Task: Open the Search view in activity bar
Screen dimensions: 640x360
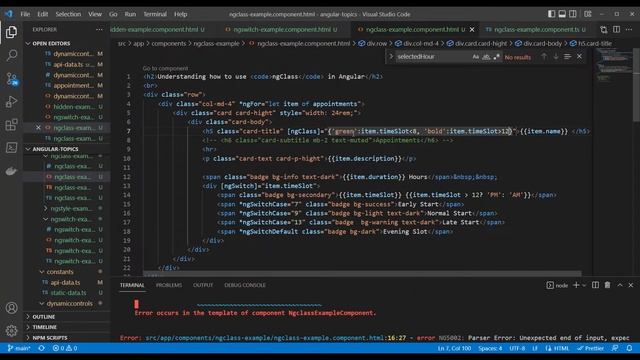Action: click(11, 55)
